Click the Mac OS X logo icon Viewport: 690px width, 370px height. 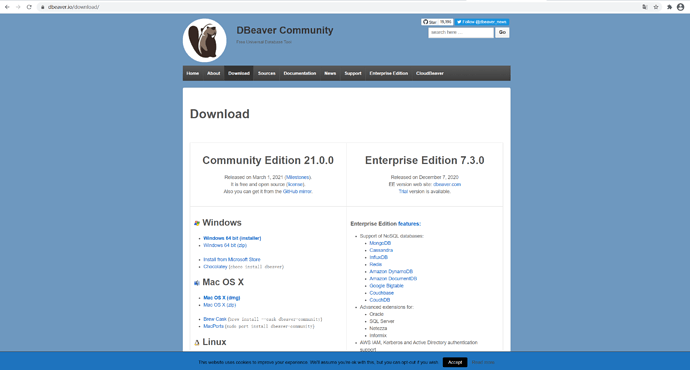point(197,283)
